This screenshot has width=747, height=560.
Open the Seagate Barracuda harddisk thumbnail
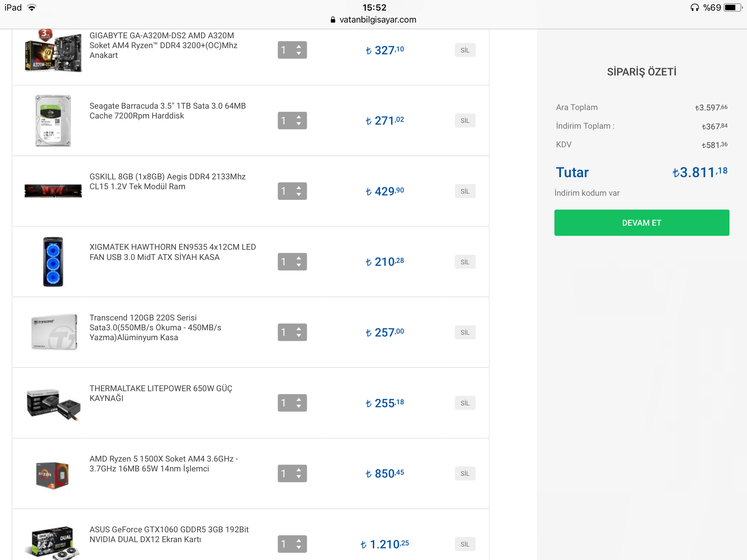click(53, 120)
